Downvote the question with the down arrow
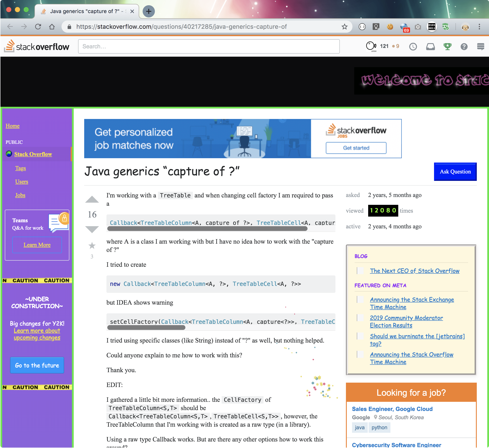 pos(92,229)
